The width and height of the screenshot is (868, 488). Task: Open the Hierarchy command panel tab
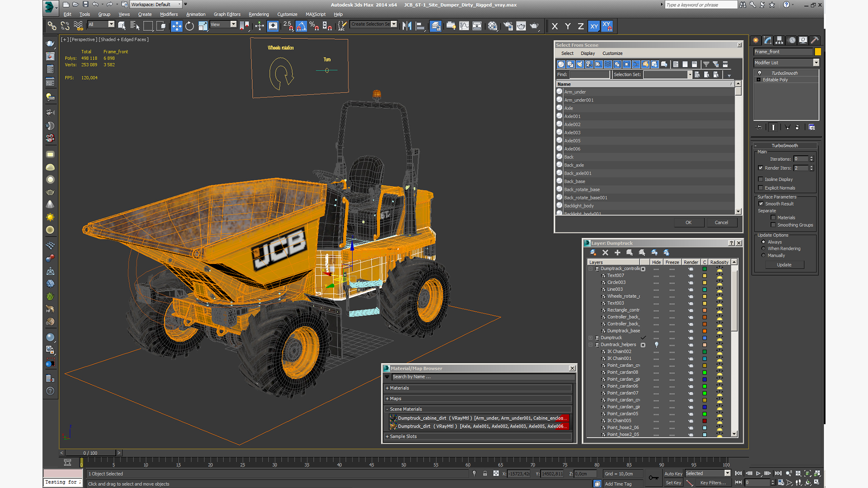(779, 40)
